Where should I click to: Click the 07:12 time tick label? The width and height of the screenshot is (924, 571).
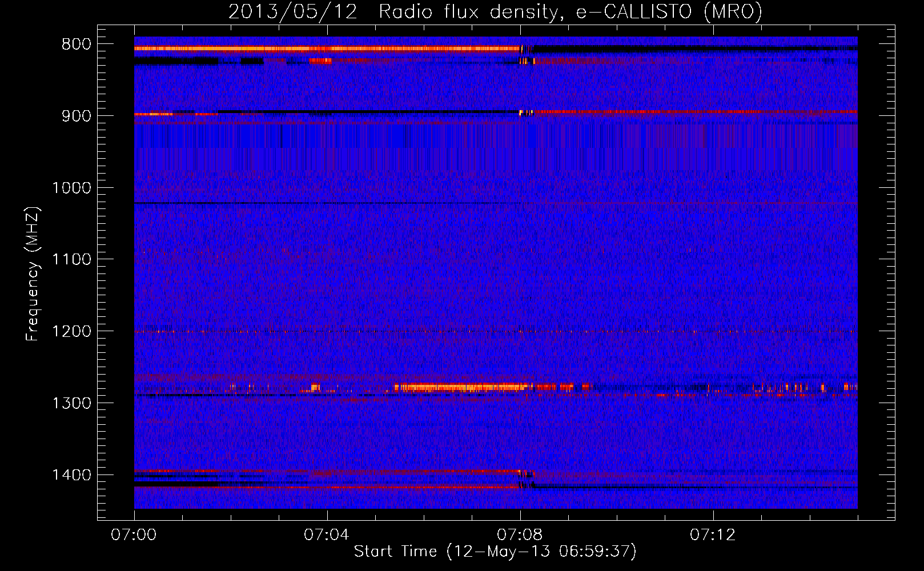713,535
